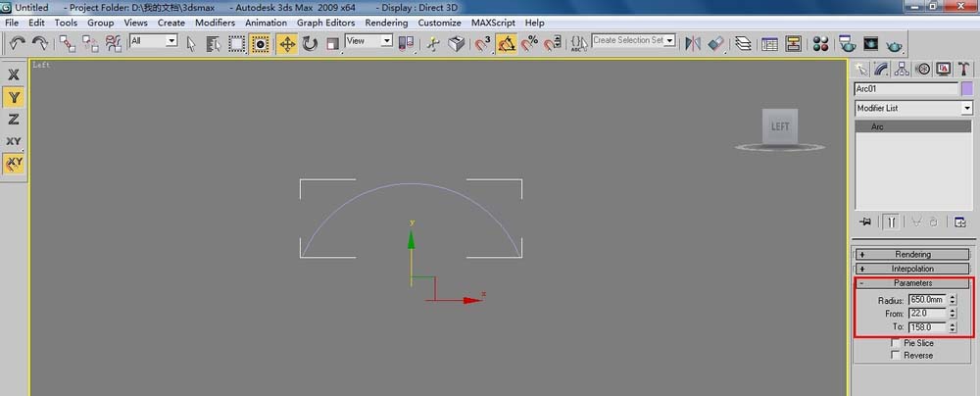Click the Unlink Selection icon
980x396 pixels.
click(90, 43)
